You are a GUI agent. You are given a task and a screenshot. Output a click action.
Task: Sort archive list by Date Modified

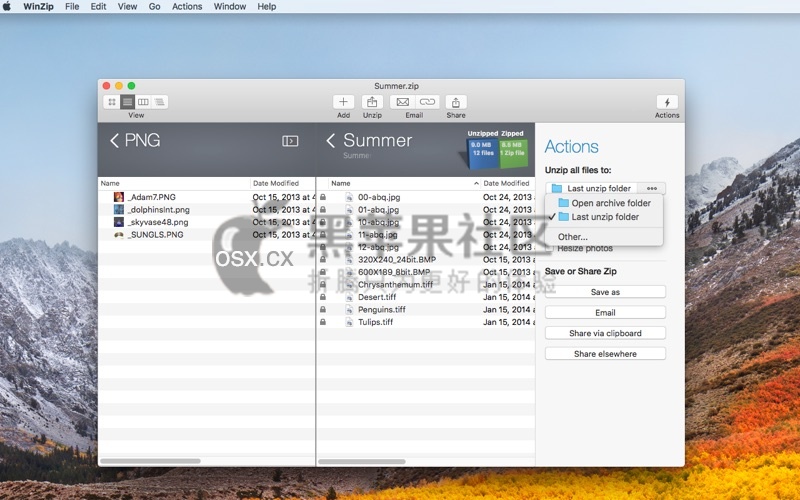point(507,183)
